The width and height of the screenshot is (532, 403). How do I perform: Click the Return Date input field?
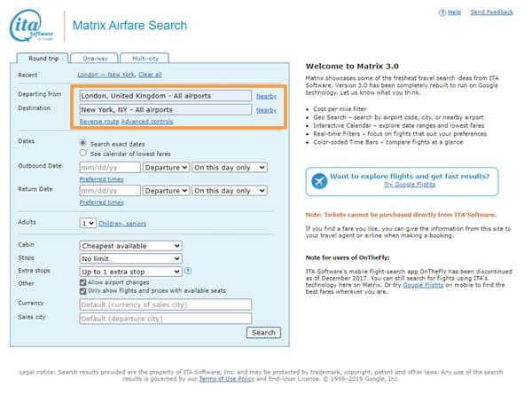pos(110,191)
